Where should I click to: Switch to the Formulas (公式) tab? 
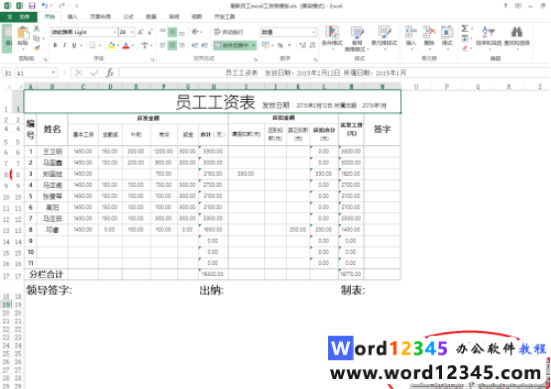[128, 17]
